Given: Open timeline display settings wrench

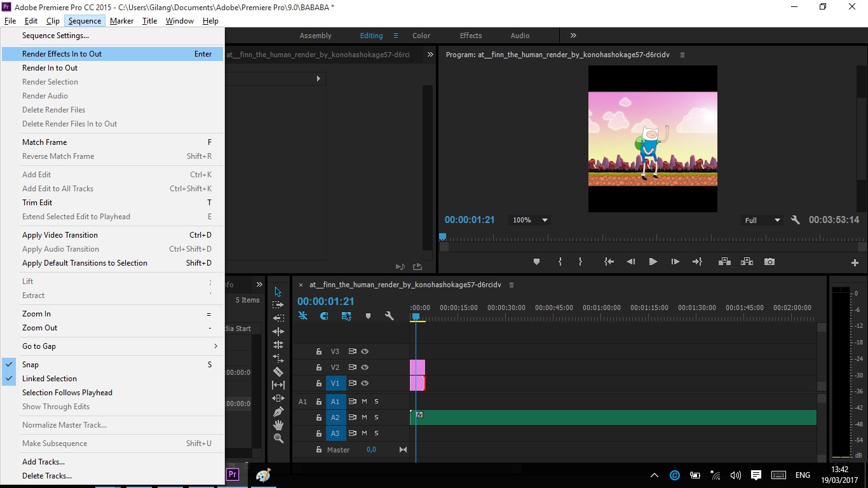Looking at the screenshot, I should pyautogui.click(x=390, y=316).
